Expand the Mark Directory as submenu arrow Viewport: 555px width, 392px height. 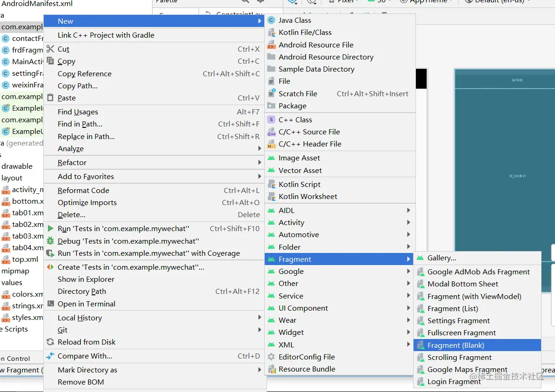pyautogui.click(x=260, y=370)
